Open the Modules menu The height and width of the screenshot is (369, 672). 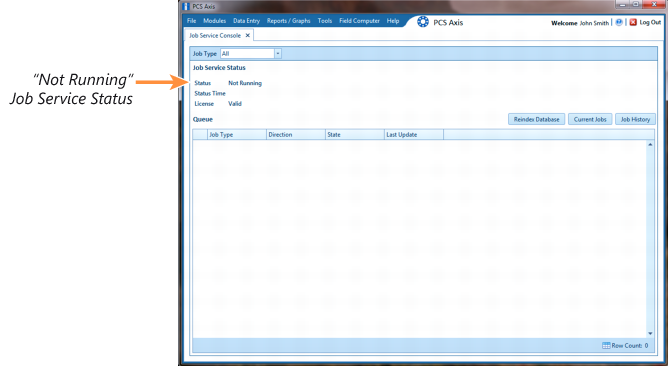(x=214, y=21)
